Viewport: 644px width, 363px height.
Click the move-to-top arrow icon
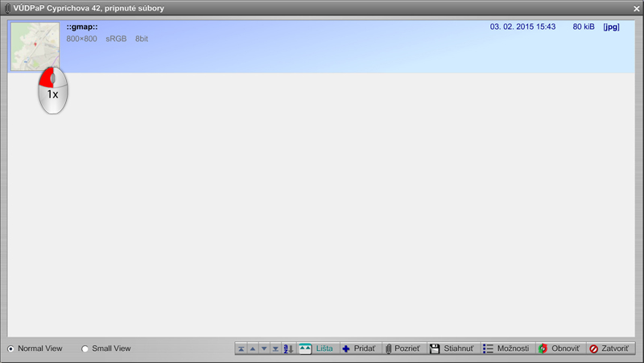[242, 349]
